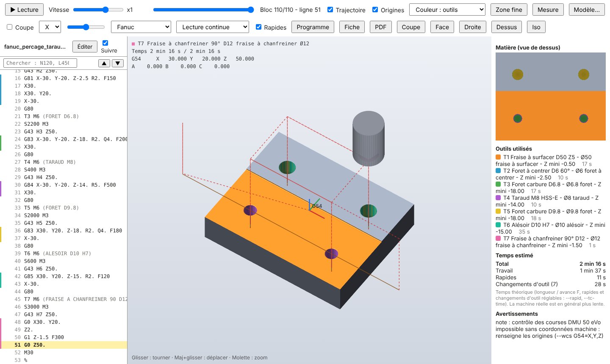The height and width of the screenshot is (364, 610).
Task: Jump to next search match (down arrow)
Action: tap(118, 63)
